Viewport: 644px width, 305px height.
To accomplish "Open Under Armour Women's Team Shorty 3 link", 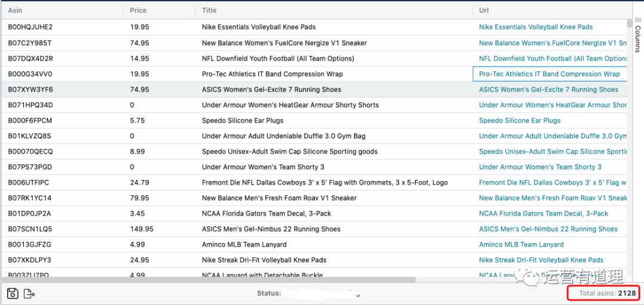I will point(540,167).
